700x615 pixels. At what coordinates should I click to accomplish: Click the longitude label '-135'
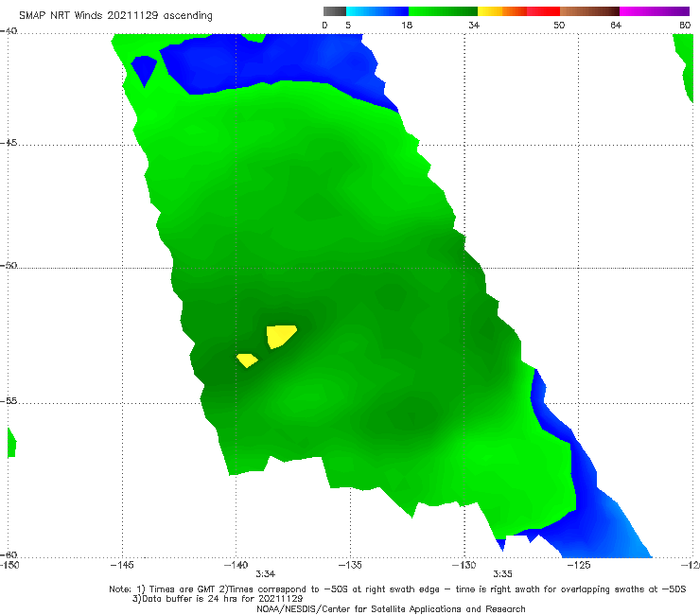tap(350, 565)
